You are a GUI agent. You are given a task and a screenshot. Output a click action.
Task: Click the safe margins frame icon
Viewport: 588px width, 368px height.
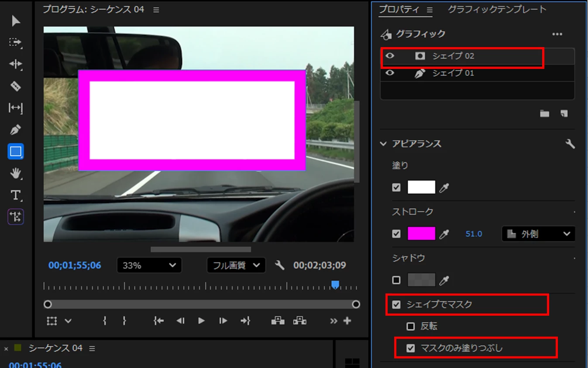tap(52, 321)
